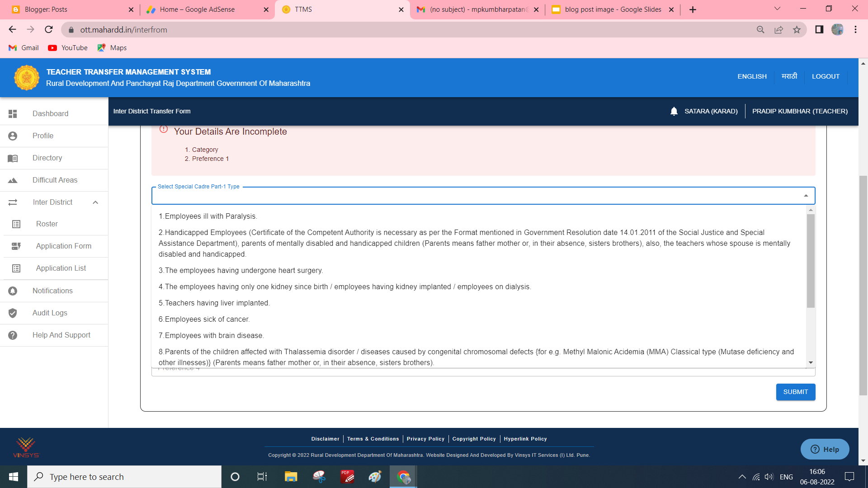Click the notification bell in header bar

(674, 111)
